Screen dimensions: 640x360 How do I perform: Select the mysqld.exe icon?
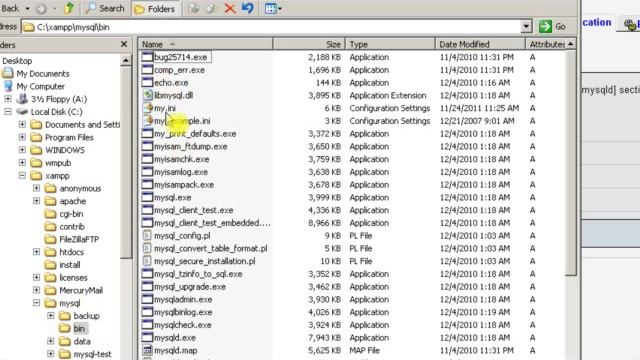[147, 338]
